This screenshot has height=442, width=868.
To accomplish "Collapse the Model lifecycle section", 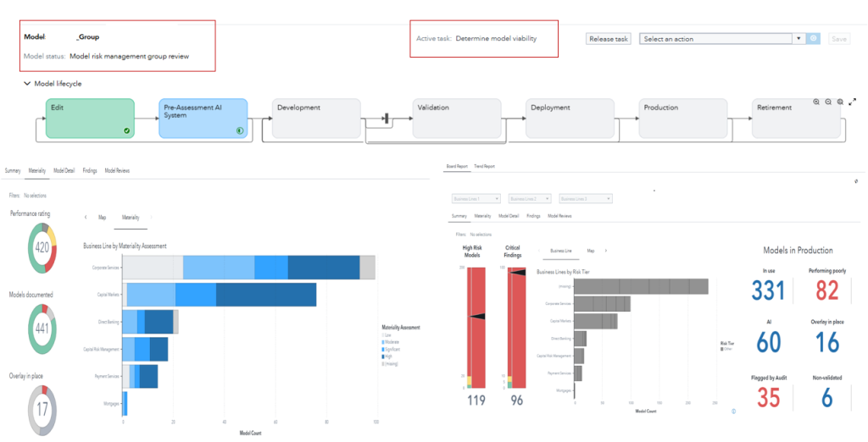I will (x=27, y=84).
